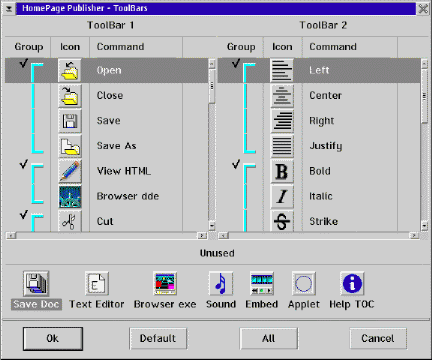The height and width of the screenshot is (360, 432).
Task: Toggle the group checkmark beside Bold
Action: (236, 164)
